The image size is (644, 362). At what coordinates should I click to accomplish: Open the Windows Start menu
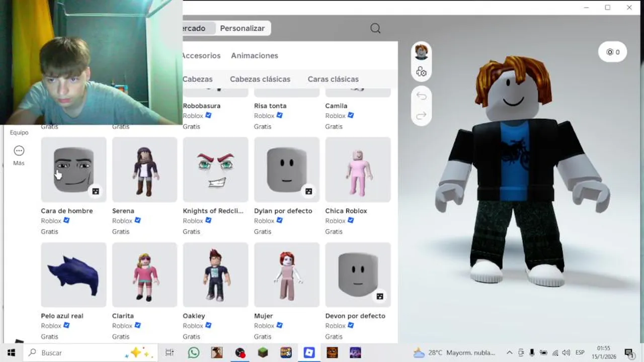point(11,352)
